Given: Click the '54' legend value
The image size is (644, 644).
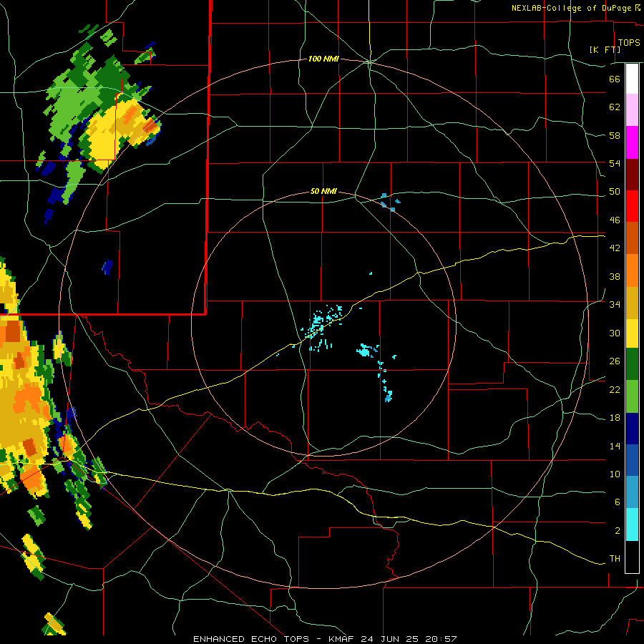Looking at the screenshot, I should (x=615, y=163).
